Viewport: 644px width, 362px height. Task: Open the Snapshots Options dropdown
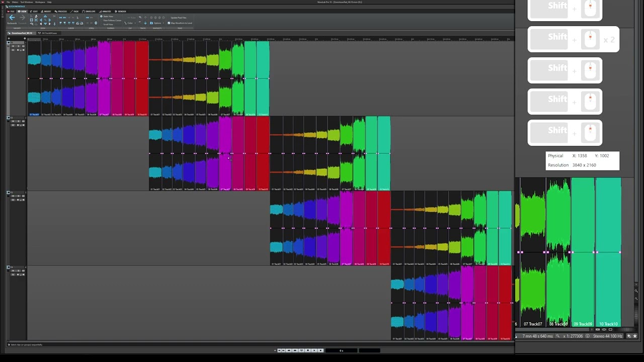pyautogui.click(x=156, y=23)
